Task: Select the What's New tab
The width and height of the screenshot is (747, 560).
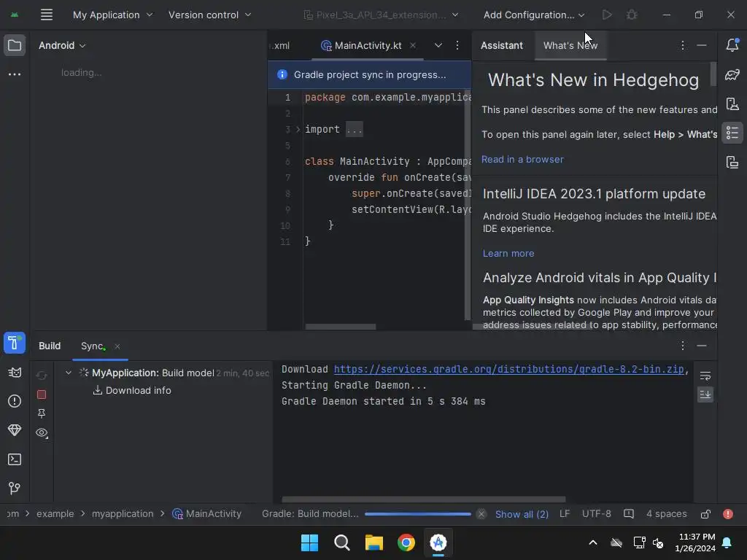Action: pyautogui.click(x=570, y=45)
